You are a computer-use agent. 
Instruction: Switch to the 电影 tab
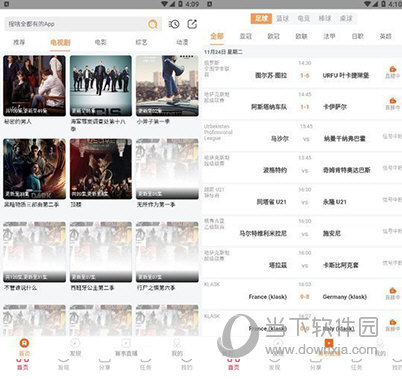(100, 42)
